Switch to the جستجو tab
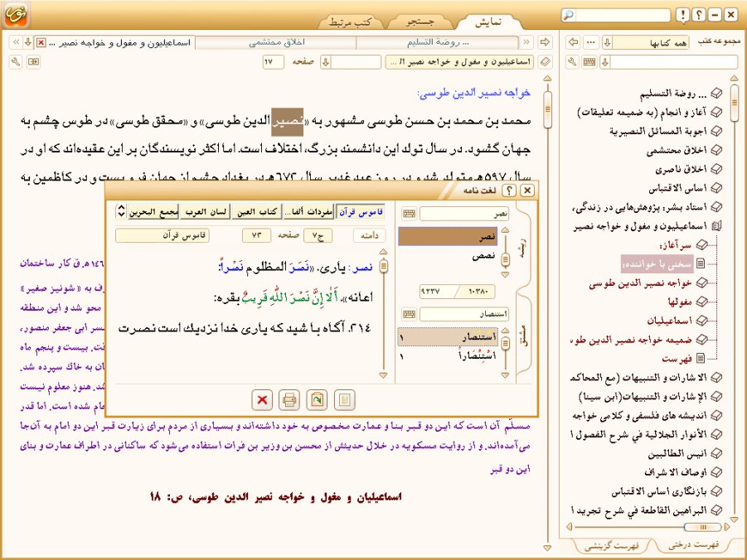 click(x=420, y=22)
